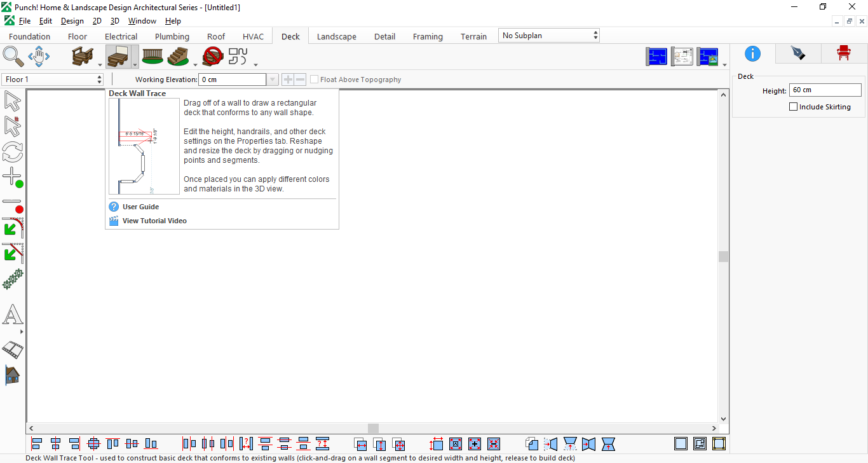Screen dimensions: 868x463
Task: Switch to the Roof tab
Action: click(x=216, y=36)
